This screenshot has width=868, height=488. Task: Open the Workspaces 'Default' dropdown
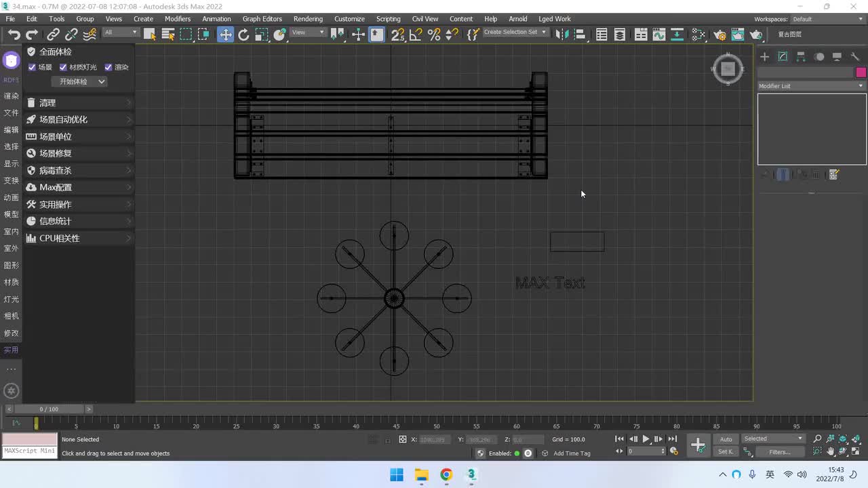point(827,19)
